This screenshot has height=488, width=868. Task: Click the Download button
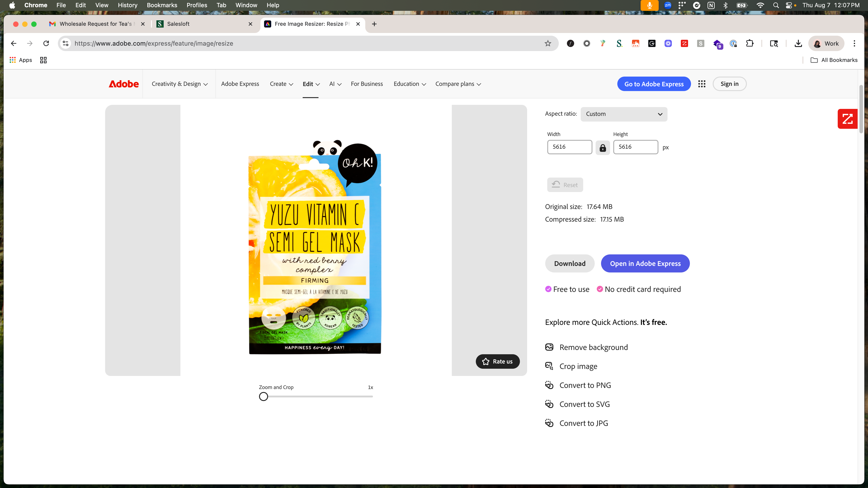coord(569,263)
